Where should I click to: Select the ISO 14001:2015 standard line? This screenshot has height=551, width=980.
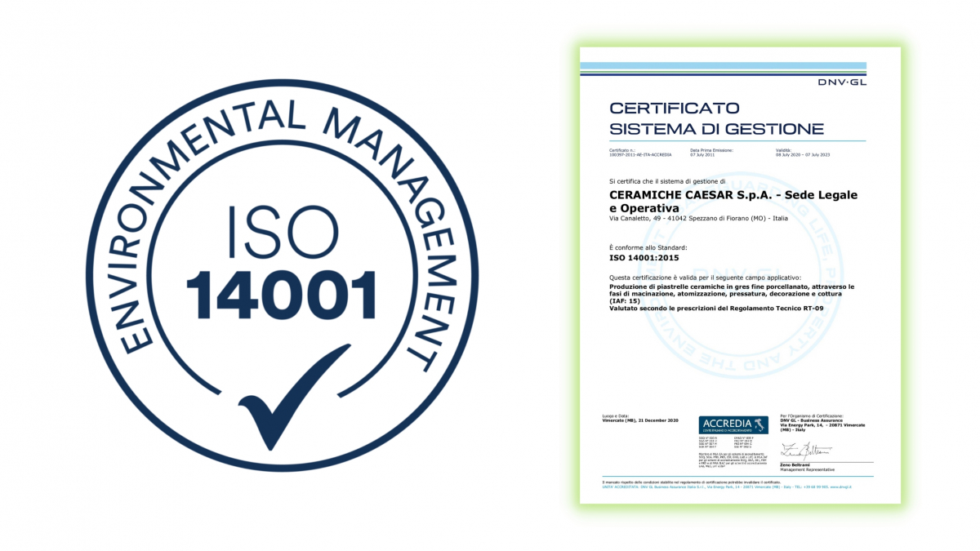[645, 257]
